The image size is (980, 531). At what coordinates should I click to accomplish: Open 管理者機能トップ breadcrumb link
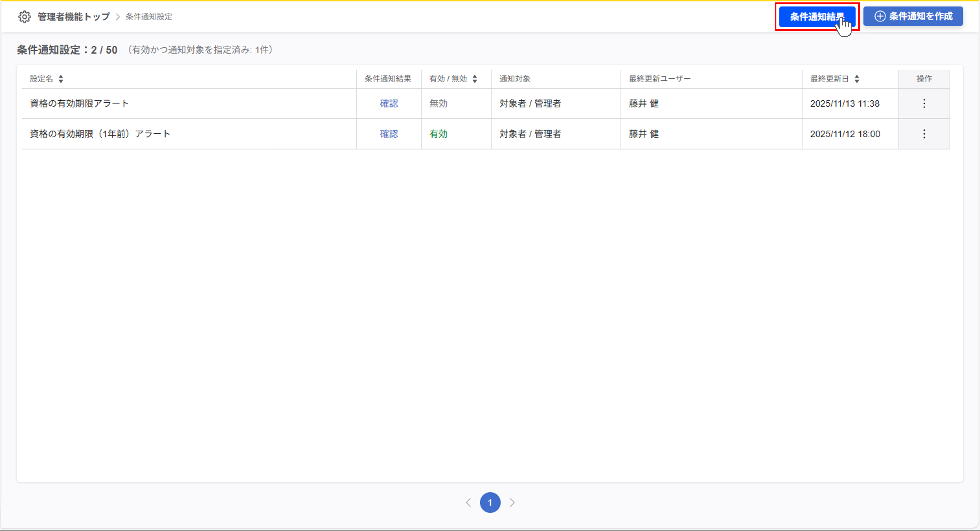[x=73, y=17]
